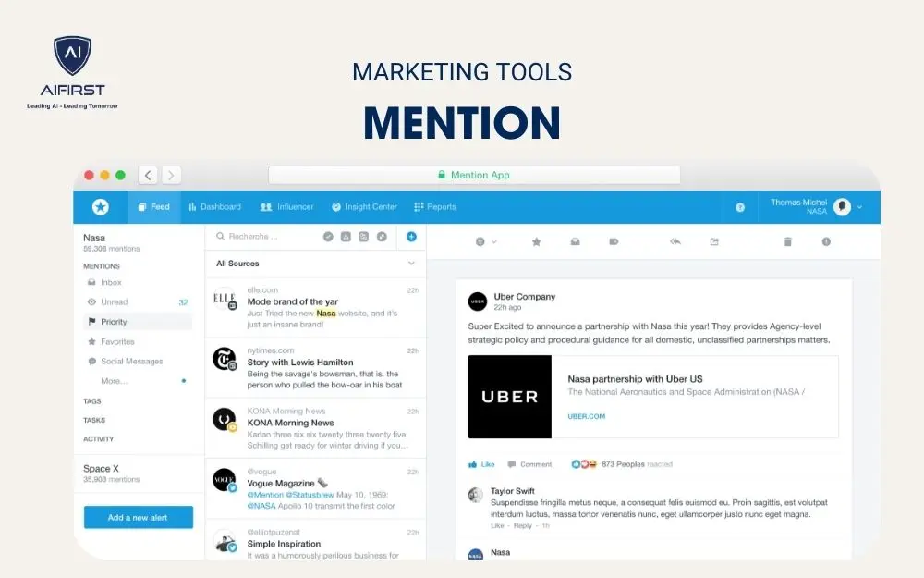Click the tag label icon
This screenshot has height=578, width=924.
(614, 241)
